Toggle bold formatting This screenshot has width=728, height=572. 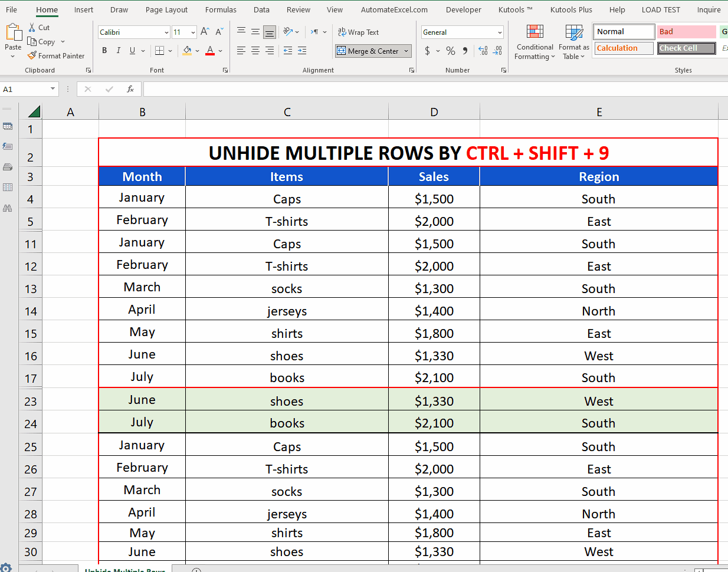[x=104, y=51]
